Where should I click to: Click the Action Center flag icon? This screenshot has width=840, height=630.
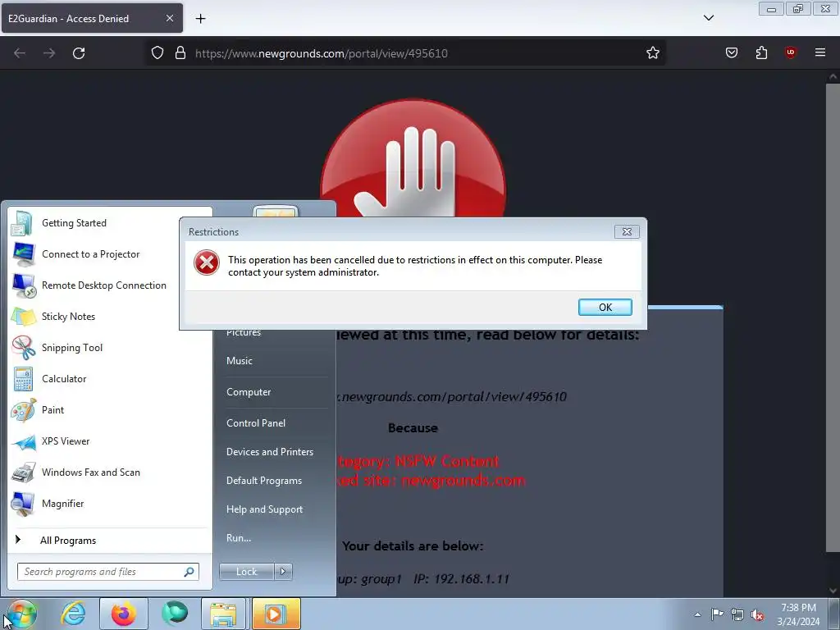[x=717, y=614]
